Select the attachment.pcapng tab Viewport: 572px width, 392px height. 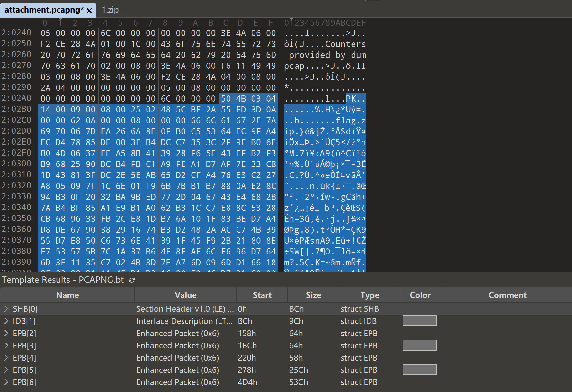pyautogui.click(x=44, y=10)
